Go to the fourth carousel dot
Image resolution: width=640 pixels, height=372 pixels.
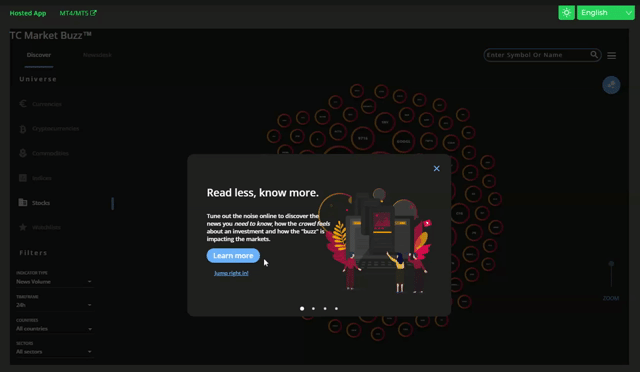(x=336, y=309)
